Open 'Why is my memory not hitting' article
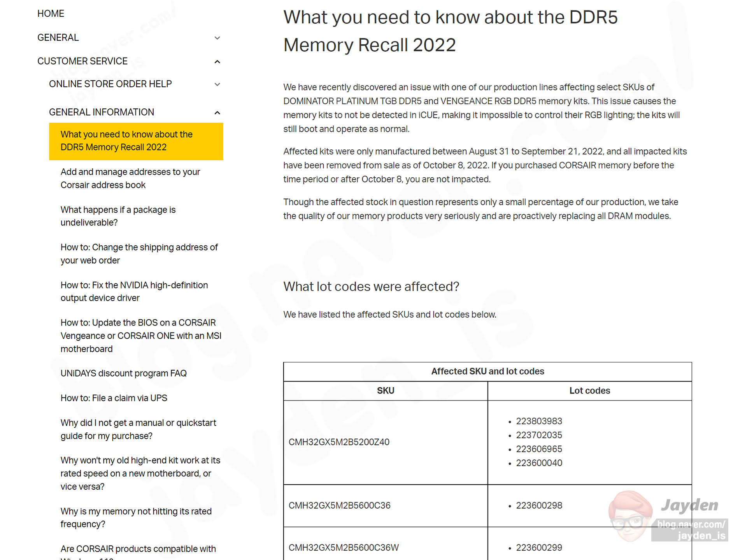 [x=136, y=518]
